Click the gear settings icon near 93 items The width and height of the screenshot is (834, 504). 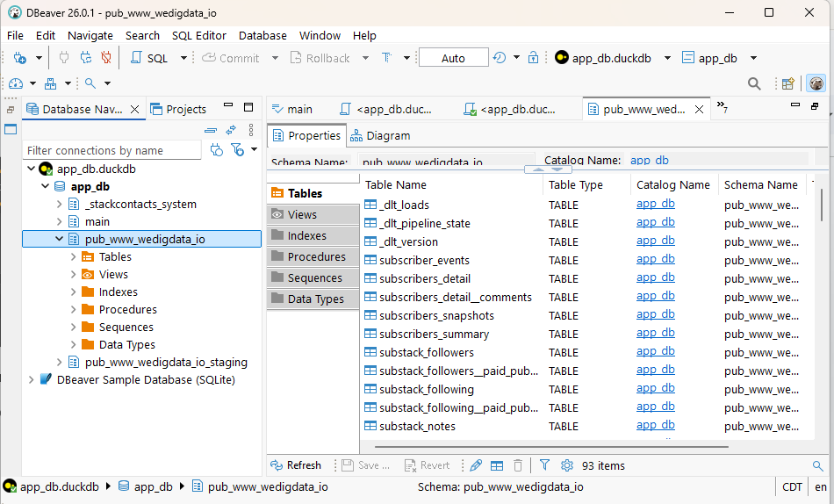tap(567, 465)
